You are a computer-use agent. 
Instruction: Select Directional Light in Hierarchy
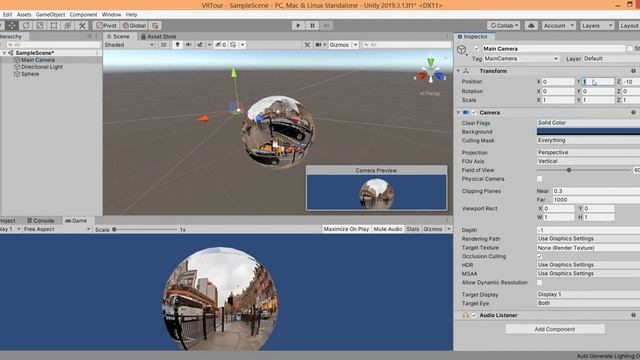click(x=42, y=67)
